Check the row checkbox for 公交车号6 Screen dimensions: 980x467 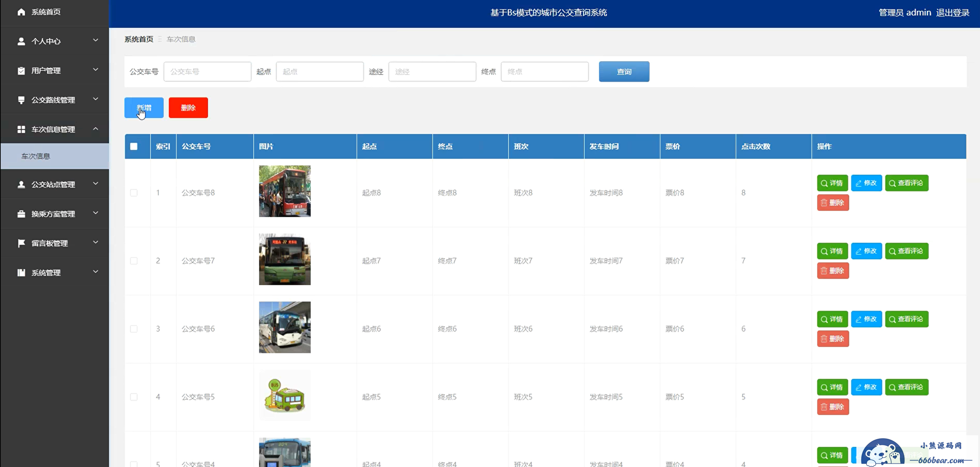coord(134,329)
